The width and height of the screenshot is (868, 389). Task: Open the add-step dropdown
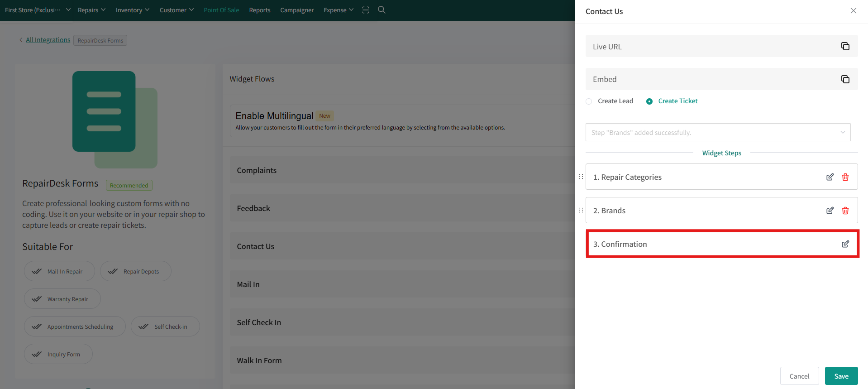(718, 132)
